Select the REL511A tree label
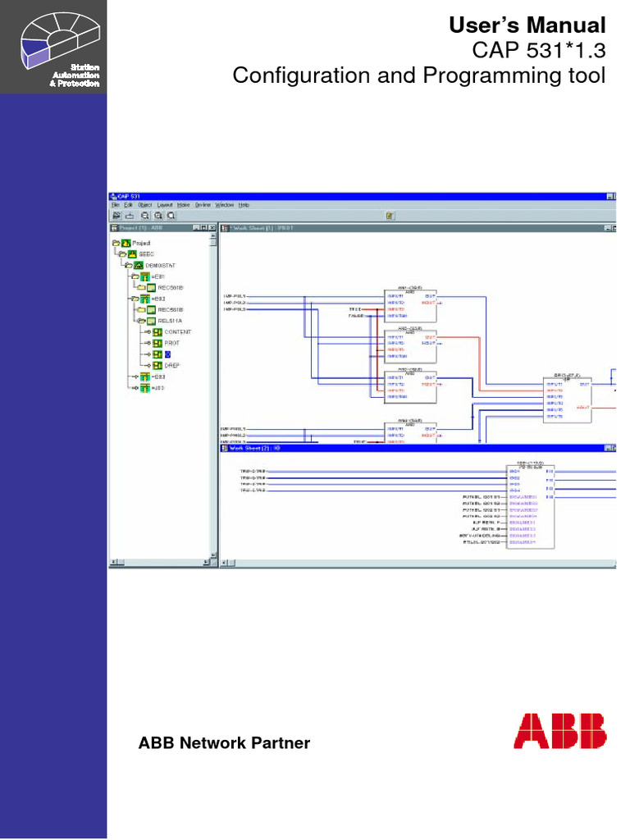Image resolution: width=630 pixels, height=840 pixels. coord(170,321)
